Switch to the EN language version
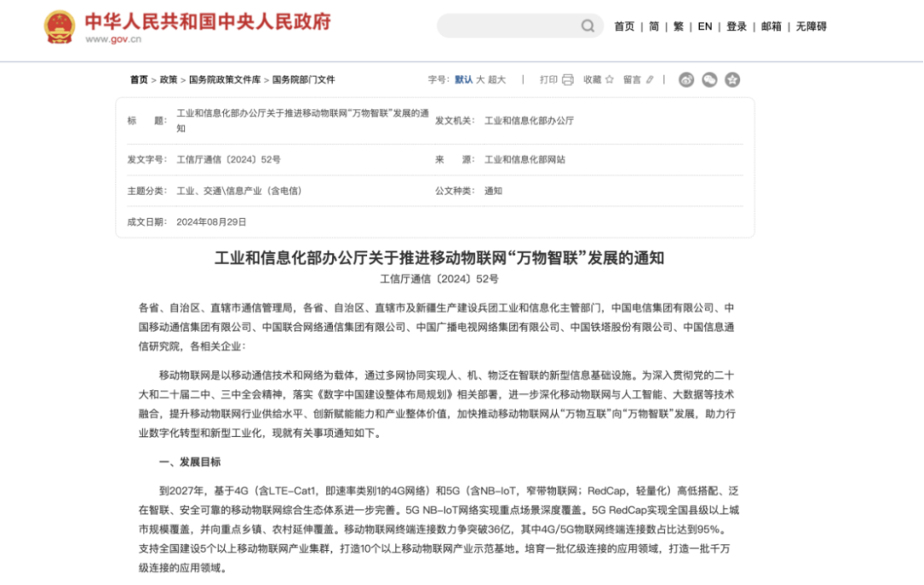The width and height of the screenshot is (924, 585). pyautogui.click(x=704, y=27)
